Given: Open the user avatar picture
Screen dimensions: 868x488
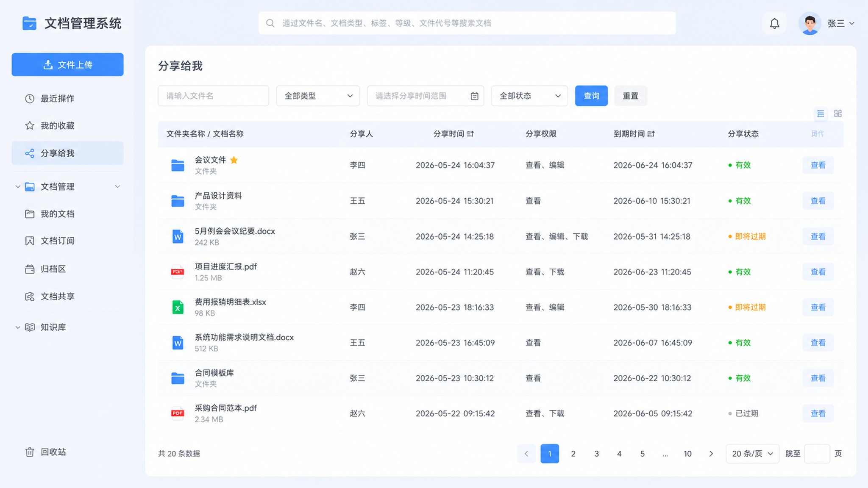Looking at the screenshot, I should click(810, 23).
